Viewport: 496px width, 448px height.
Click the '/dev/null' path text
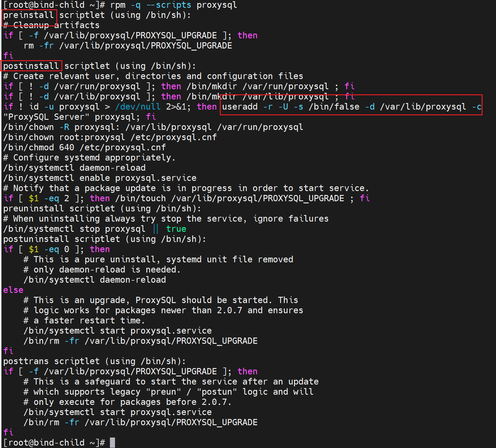tap(138, 107)
